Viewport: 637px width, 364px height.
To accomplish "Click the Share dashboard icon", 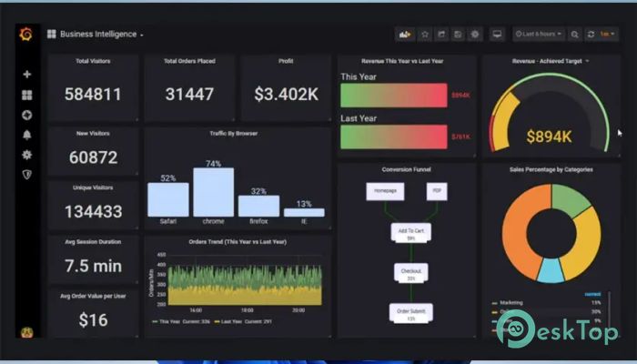I will (x=441, y=35).
